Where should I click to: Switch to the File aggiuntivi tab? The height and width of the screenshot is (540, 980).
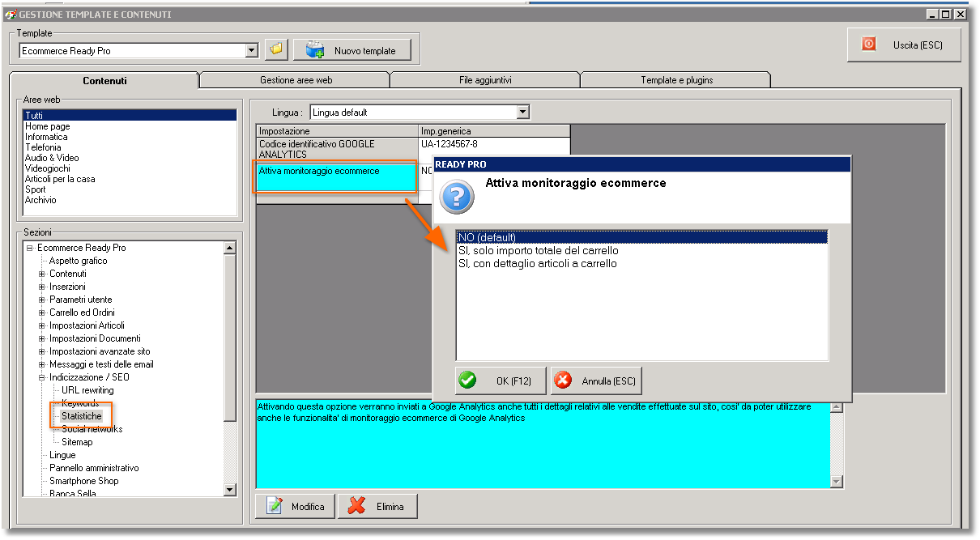point(486,80)
